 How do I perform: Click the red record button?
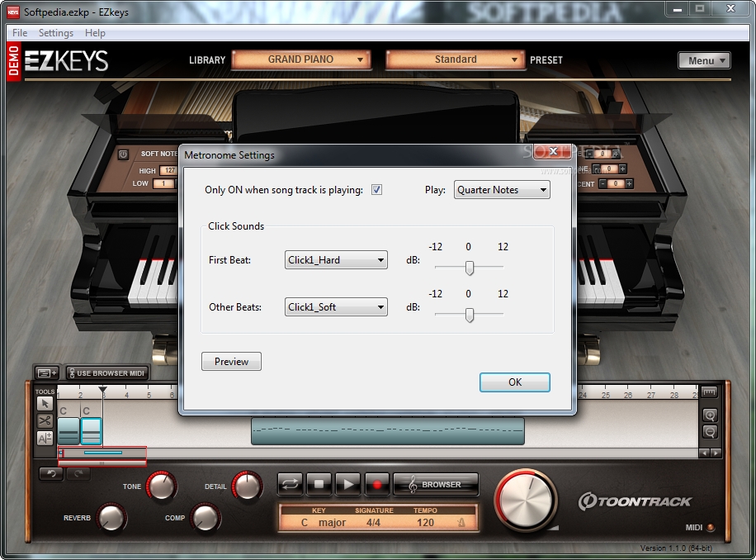coord(376,484)
